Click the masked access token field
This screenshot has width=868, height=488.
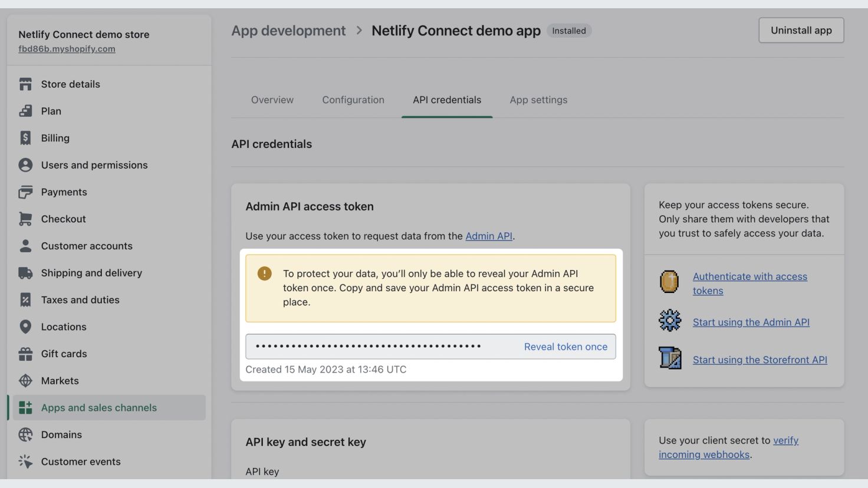click(x=430, y=347)
